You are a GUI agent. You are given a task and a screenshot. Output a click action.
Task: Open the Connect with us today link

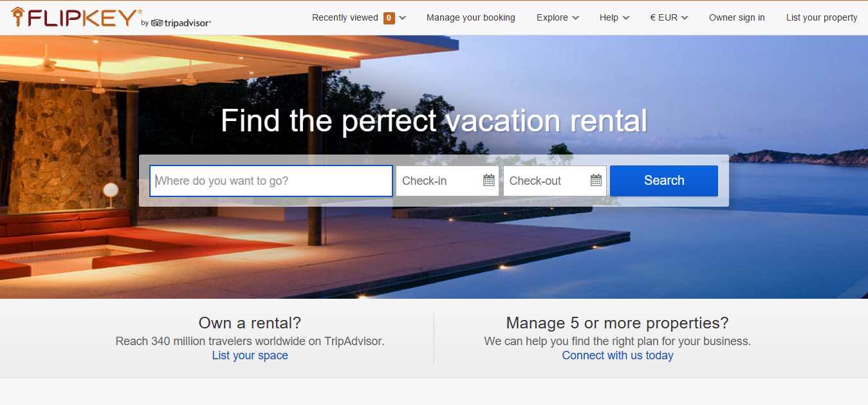point(618,355)
